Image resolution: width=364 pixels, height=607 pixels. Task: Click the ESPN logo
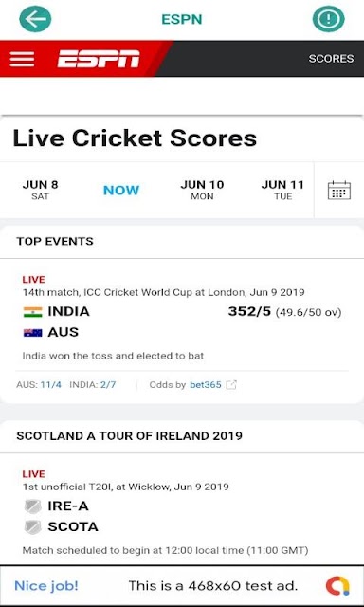tap(99, 59)
